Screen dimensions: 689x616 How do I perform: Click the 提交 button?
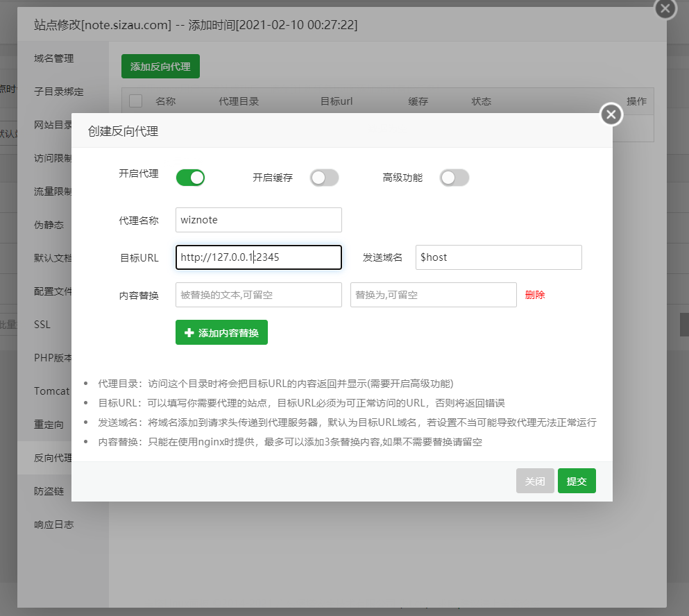coord(577,481)
